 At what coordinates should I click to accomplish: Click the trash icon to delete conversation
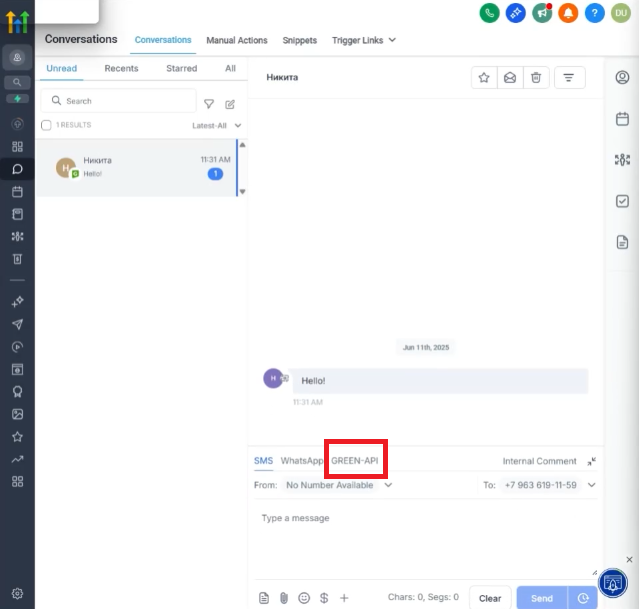click(536, 77)
